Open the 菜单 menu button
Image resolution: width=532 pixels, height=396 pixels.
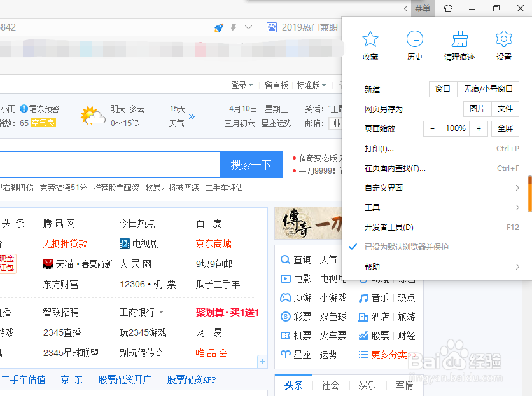click(423, 8)
